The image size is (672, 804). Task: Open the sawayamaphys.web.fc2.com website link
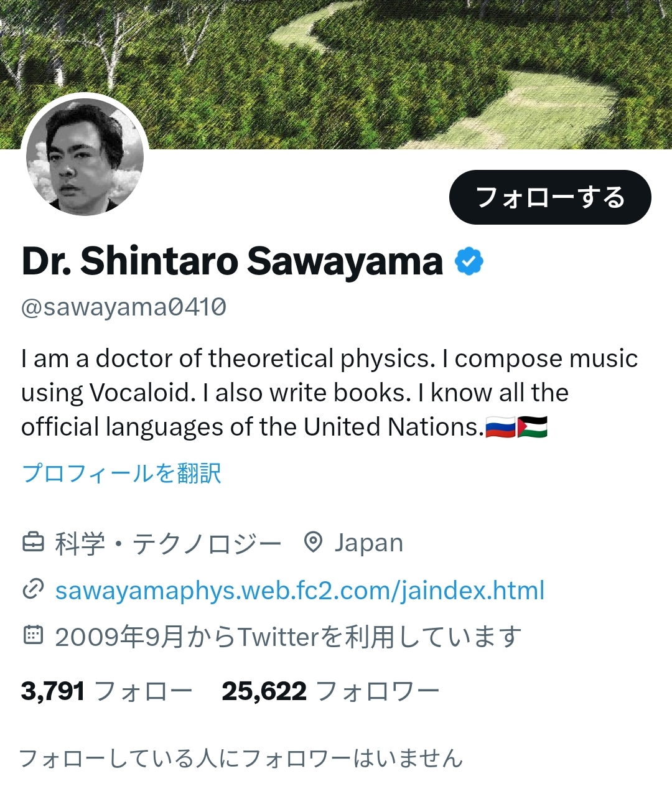pos(300,590)
